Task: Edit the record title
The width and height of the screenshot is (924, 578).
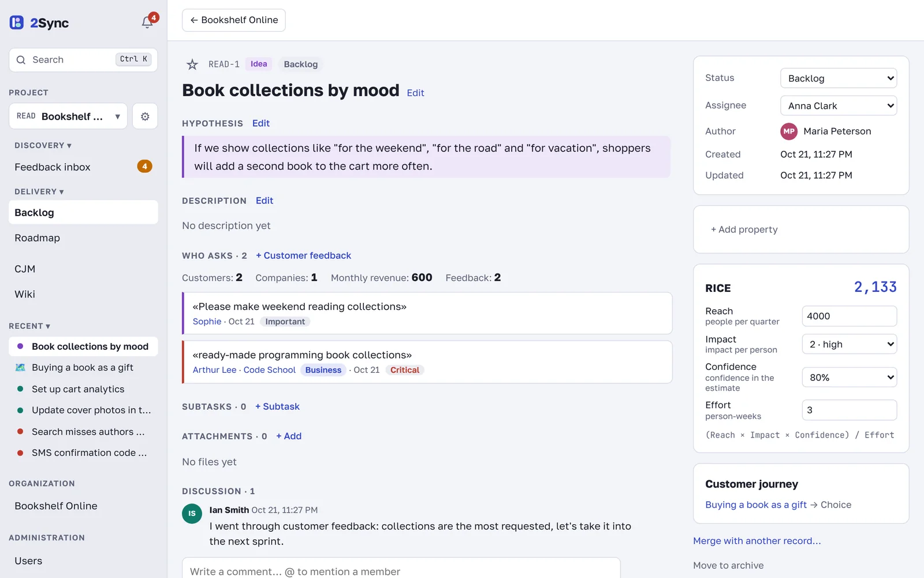Action: pos(415,93)
